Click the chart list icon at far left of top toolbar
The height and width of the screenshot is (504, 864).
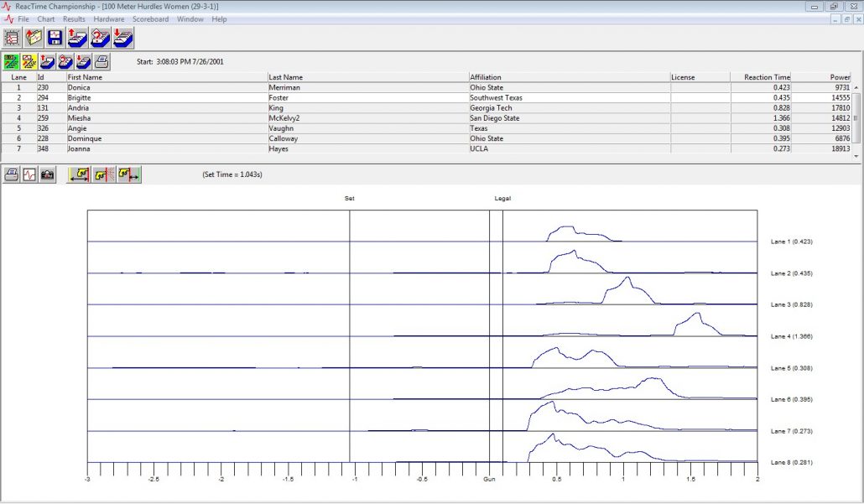point(13,37)
